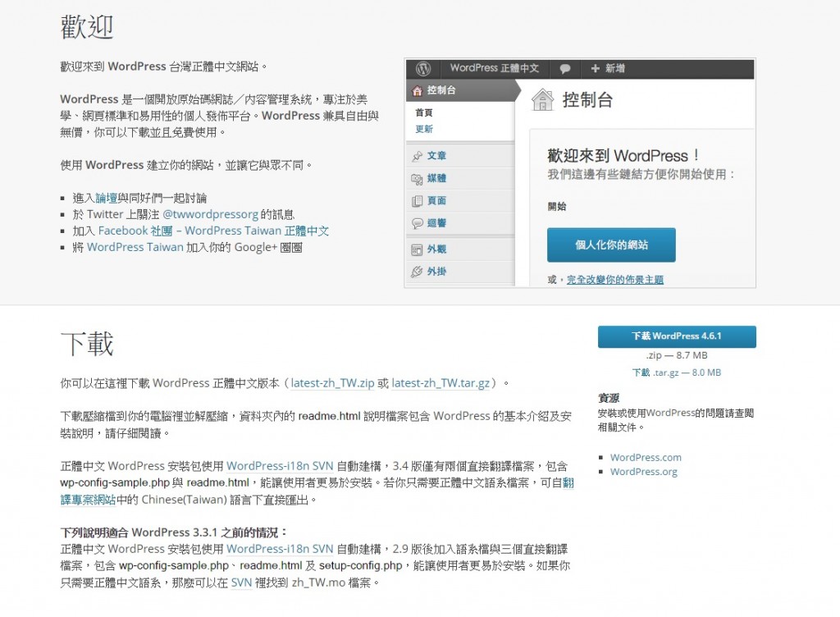
Task: Click the .zip — 8.7 MB text
Action: point(677,355)
